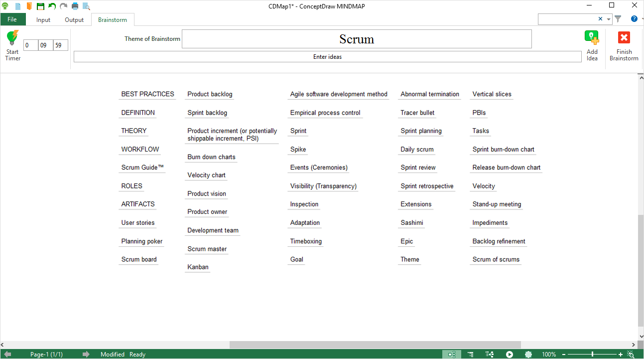Click the scroll-down arrow of vertical scrollbar
The image size is (644, 359).
(x=641, y=337)
